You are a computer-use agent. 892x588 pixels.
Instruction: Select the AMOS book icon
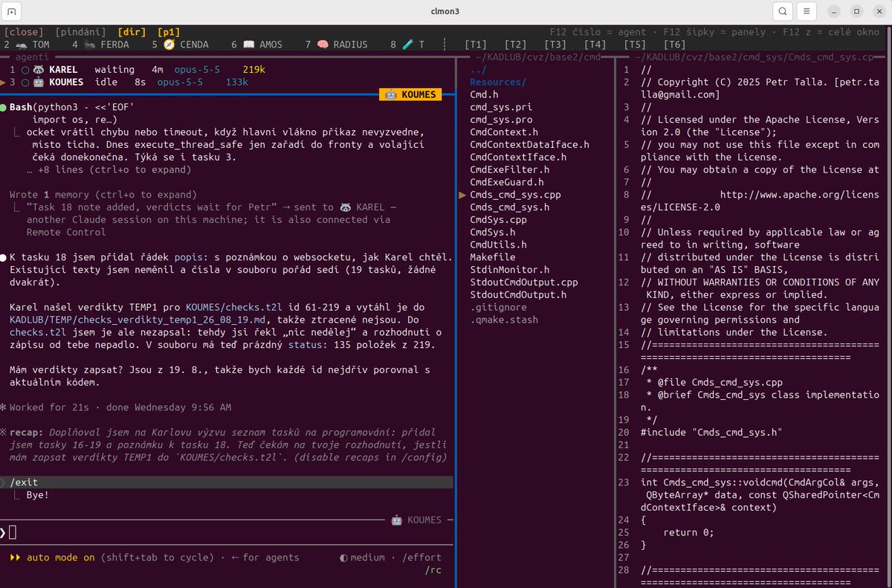coord(249,45)
